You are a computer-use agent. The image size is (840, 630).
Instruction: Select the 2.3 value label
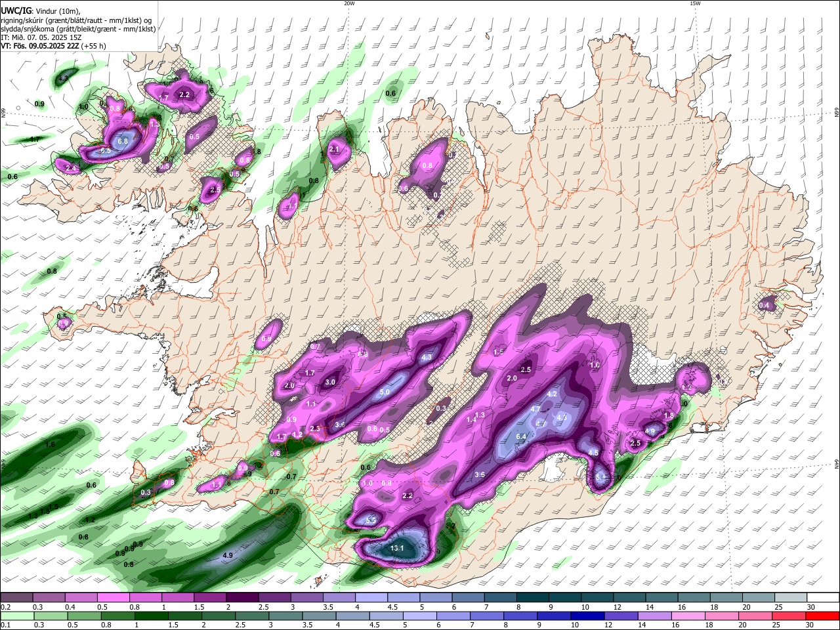click(315, 429)
